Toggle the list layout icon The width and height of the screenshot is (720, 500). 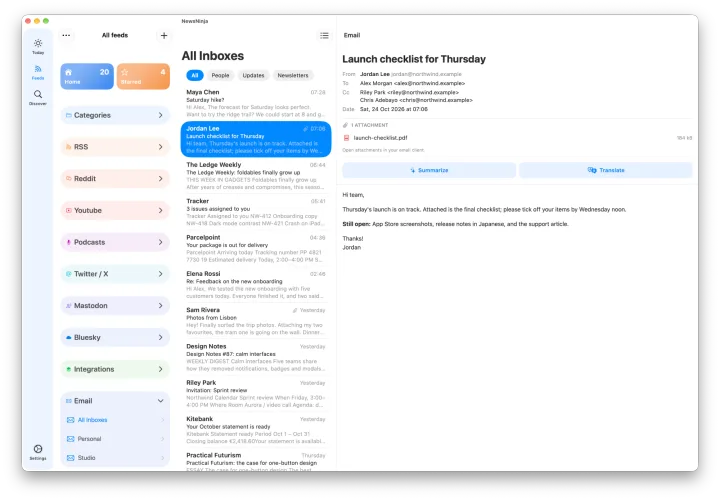point(324,35)
